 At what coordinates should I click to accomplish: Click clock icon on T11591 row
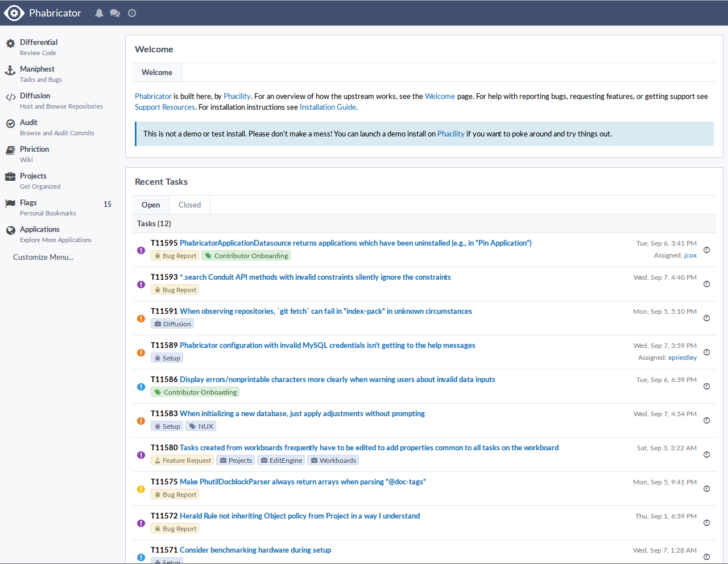click(x=706, y=318)
